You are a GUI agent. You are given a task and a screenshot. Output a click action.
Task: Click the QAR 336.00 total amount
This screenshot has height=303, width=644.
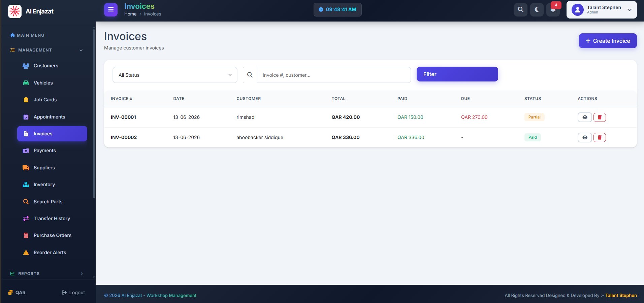[346, 137]
